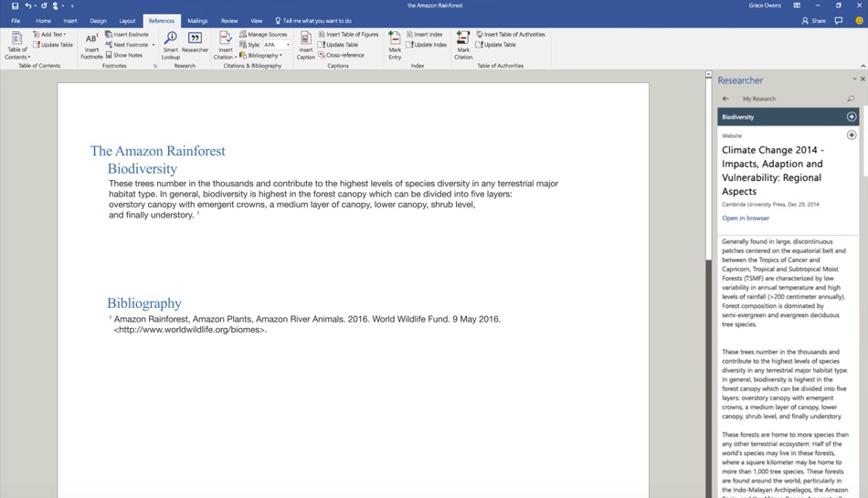Undo the last action
This screenshot has width=868, height=498.
click(x=27, y=5)
